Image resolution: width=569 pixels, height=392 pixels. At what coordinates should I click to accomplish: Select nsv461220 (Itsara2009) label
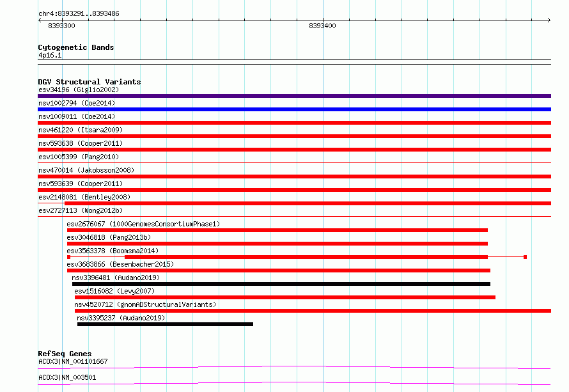[x=81, y=130]
